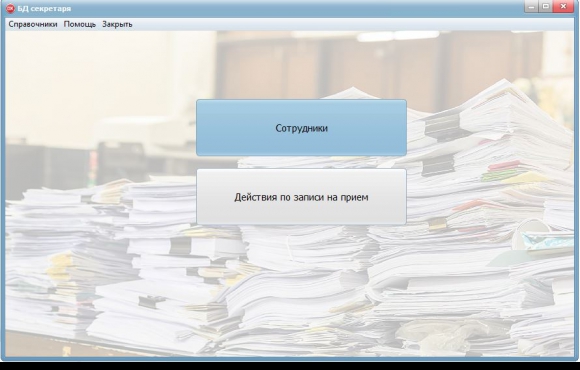Click the БД секретаря title text
This screenshot has height=370, width=580.
click(x=44, y=9)
